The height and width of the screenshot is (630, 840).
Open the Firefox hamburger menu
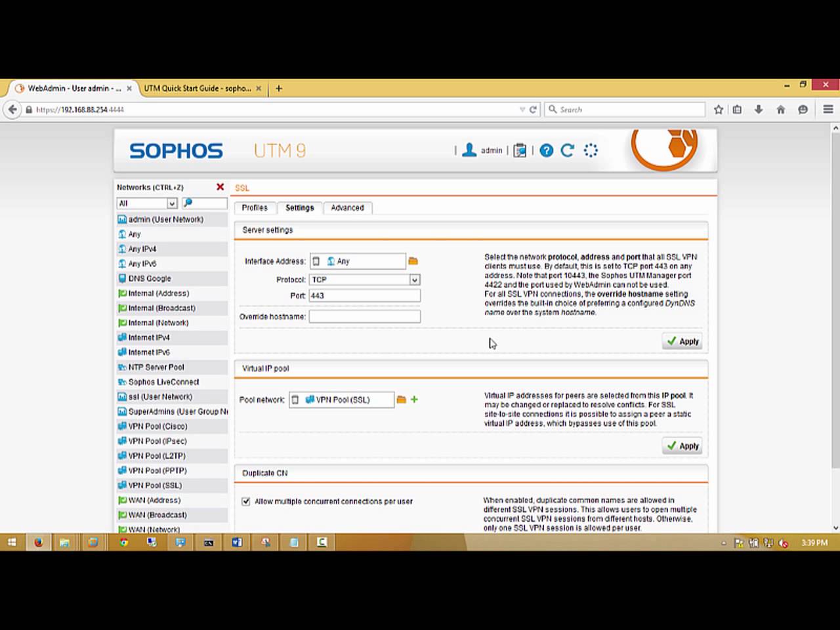(x=828, y=110)
